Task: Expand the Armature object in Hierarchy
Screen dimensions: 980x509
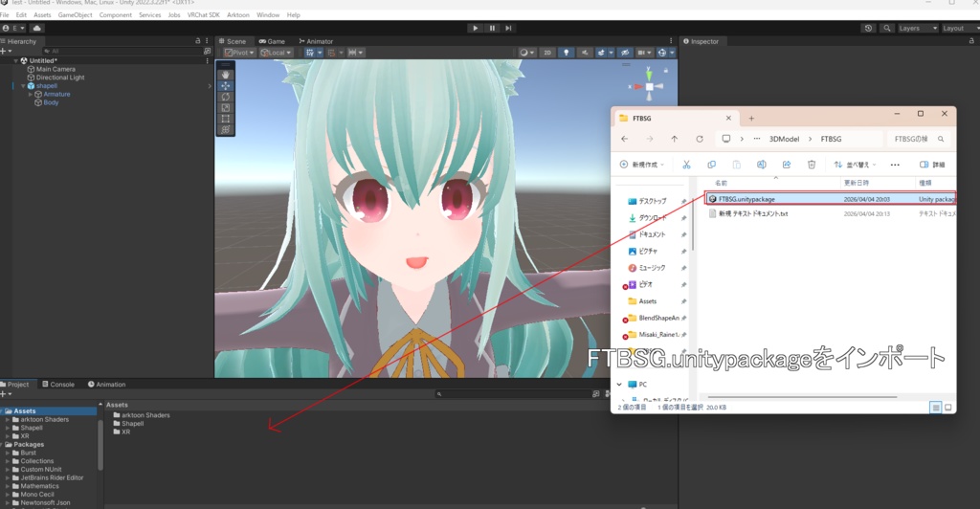Action: 30,95
